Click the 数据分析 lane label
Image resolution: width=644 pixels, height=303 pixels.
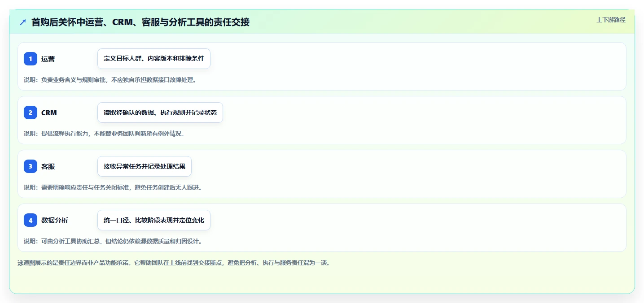pos(55,220)
